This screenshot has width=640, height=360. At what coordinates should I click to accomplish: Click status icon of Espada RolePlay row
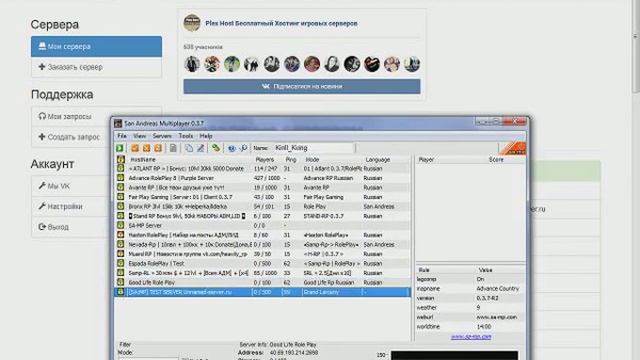[x=120, y=264]
